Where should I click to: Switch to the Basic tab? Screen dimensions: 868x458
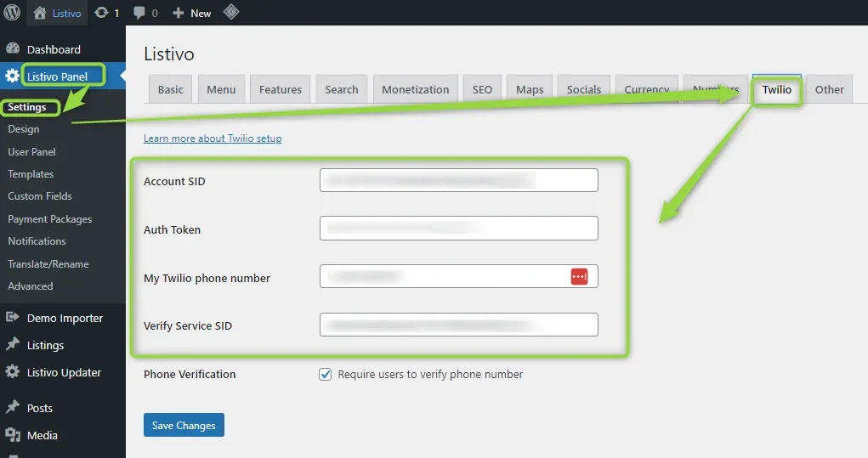(x=171, y=89)
